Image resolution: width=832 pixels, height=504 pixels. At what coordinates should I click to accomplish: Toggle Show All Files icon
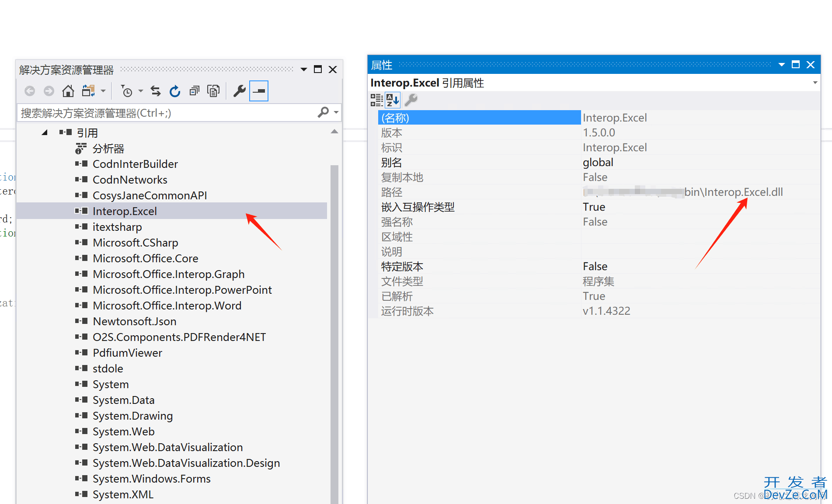[213, 91]
